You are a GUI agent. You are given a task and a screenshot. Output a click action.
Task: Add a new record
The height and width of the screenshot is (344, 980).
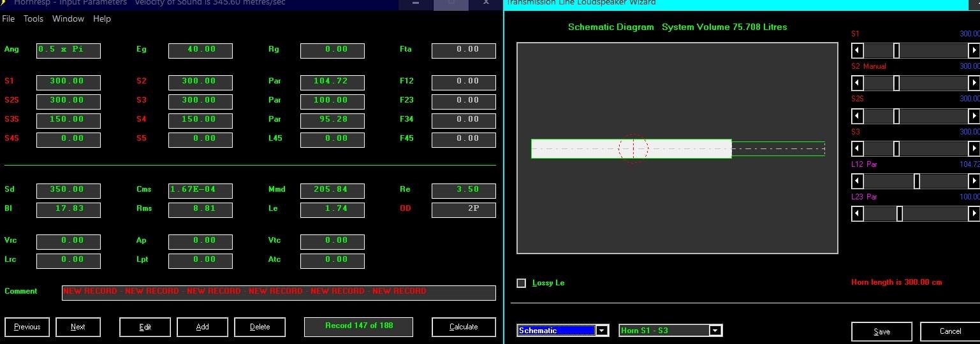point(202,327)
